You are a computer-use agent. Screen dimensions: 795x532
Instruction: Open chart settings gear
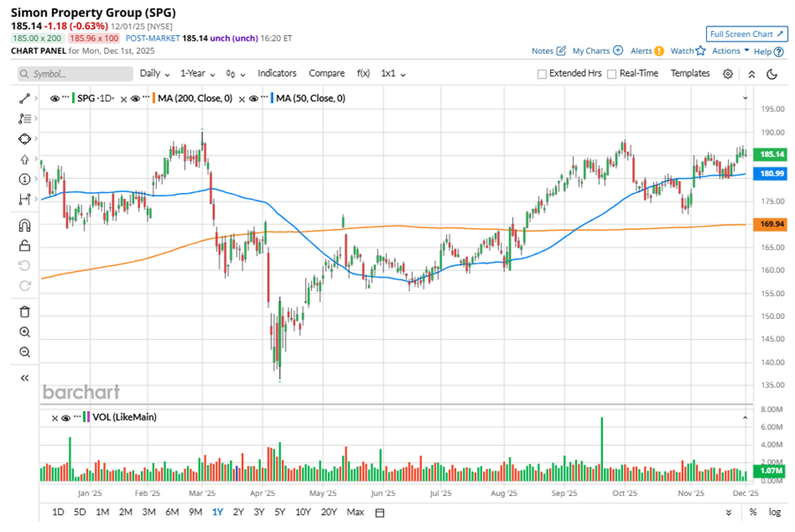tap(727, 74)
